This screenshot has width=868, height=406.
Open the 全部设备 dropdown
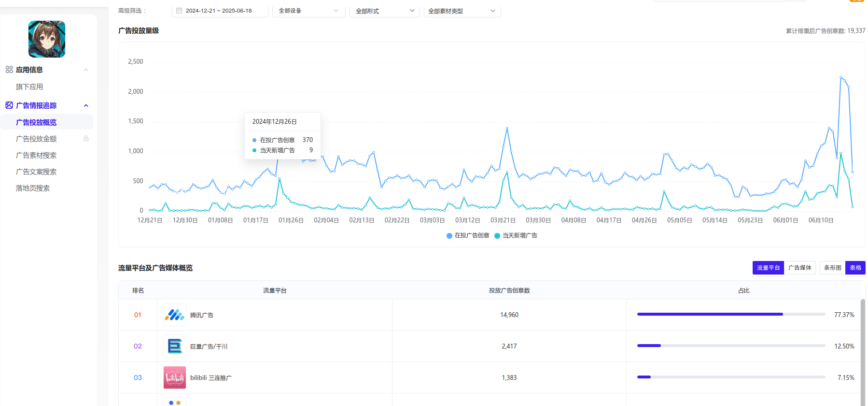click(x=308, y=11)
